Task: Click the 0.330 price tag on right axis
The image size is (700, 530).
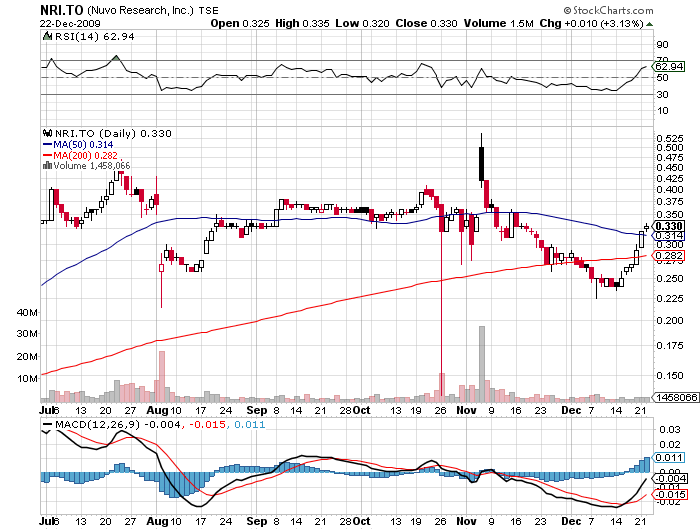Action: 668,226
